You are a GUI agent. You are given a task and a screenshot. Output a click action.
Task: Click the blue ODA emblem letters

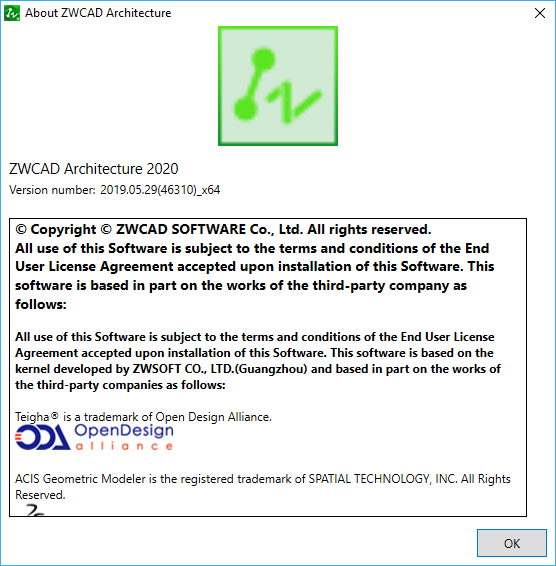click(x=43, y=437)
